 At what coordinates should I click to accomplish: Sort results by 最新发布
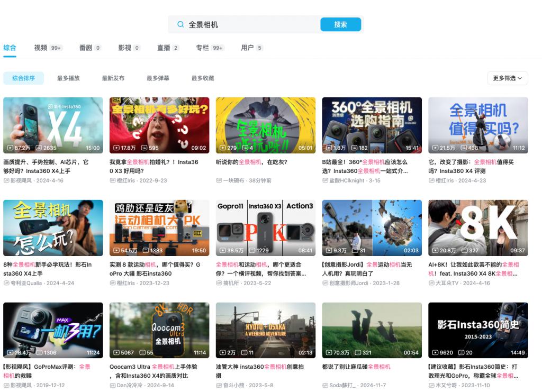click(x=113, y=78)
